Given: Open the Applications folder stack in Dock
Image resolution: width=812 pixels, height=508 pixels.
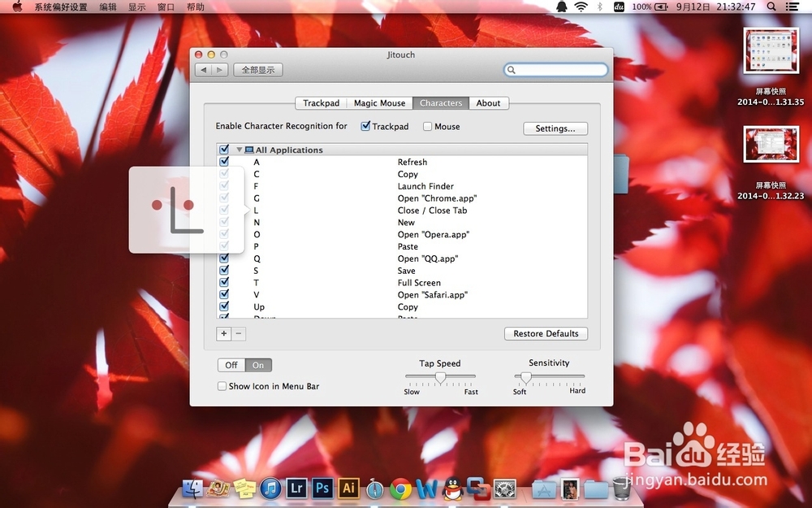Looking at the screenshot, I should pos(544,488).
